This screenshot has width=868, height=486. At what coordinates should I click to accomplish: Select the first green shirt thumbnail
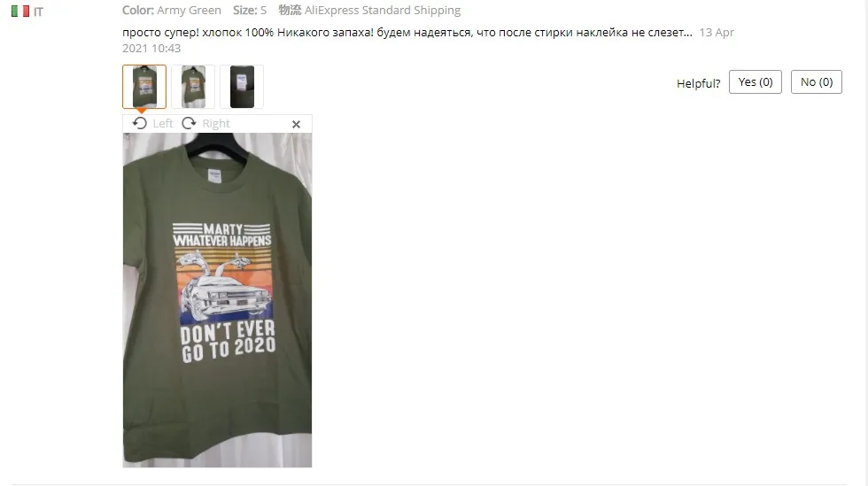coord(144,87)
